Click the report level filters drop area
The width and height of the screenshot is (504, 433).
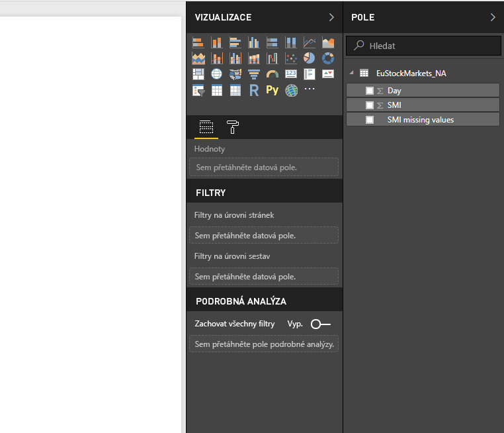coord(264,276)
